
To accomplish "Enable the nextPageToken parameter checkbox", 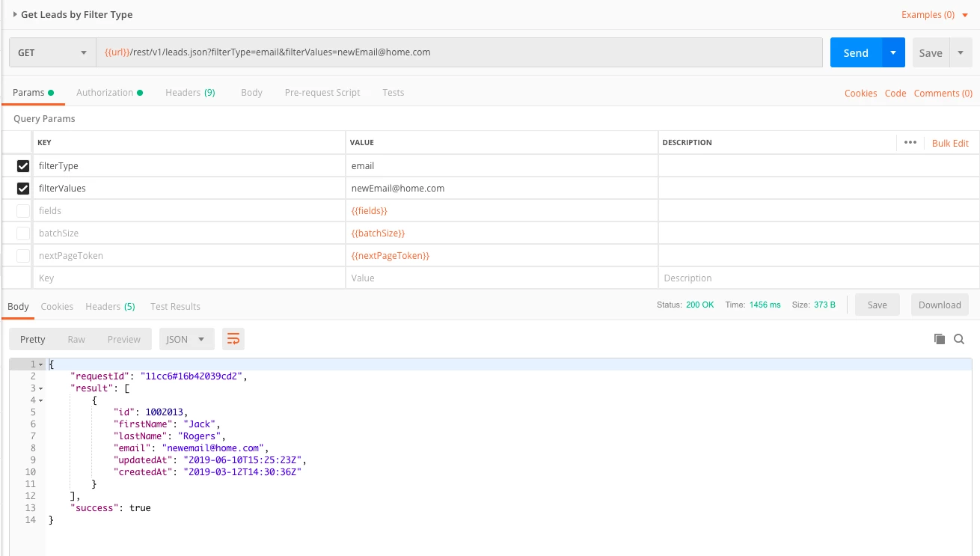I will (23, 256).
